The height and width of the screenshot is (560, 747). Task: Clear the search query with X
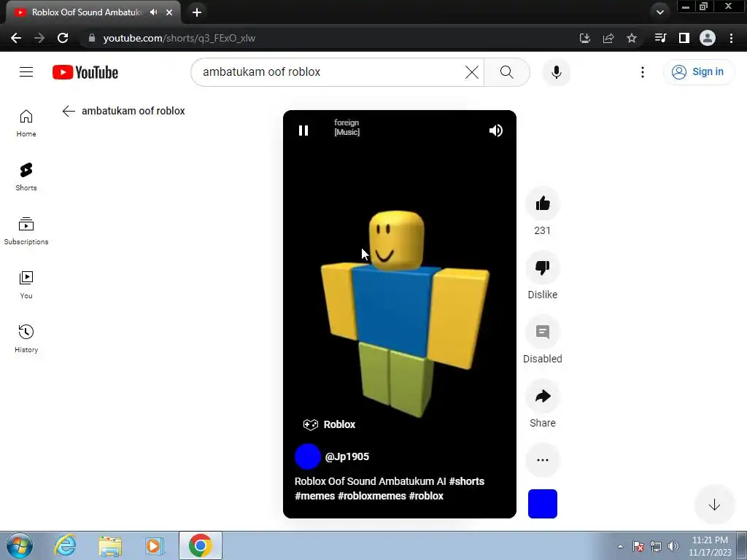(x=472, y=72)
